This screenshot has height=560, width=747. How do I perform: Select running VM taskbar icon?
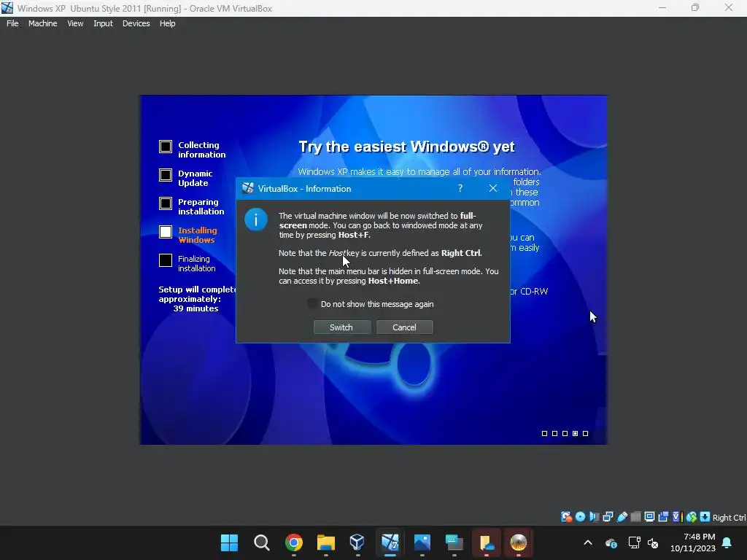[x=390, y=542]
